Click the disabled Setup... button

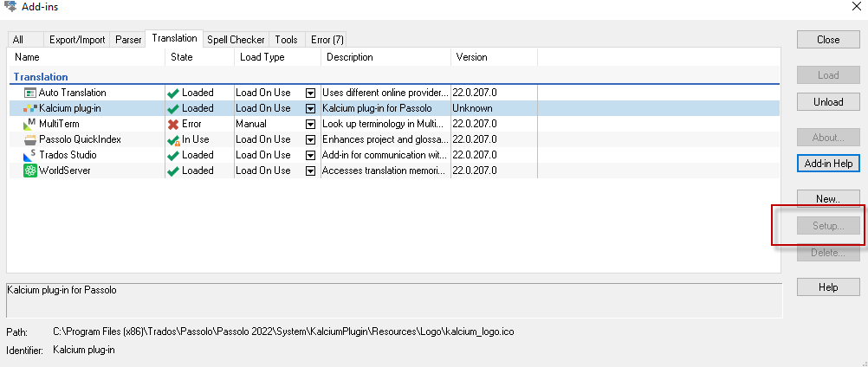tap(828, 226)
